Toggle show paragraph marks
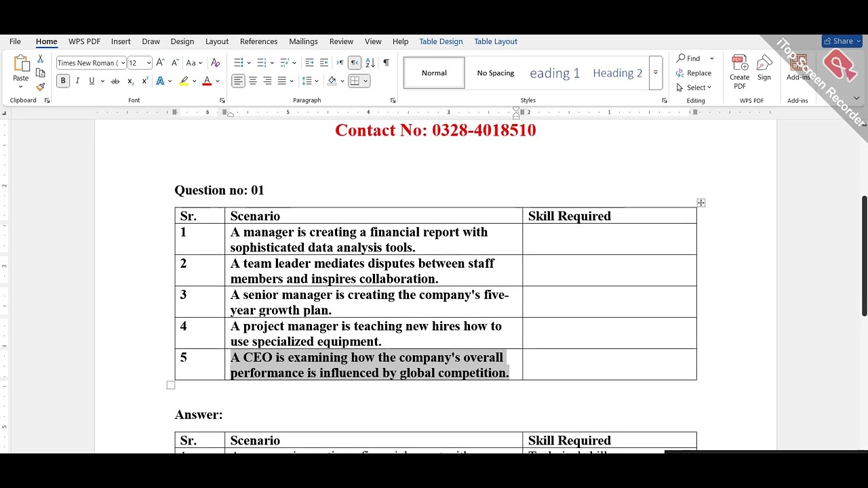This screenshot has width=868, height=488. 386,63
